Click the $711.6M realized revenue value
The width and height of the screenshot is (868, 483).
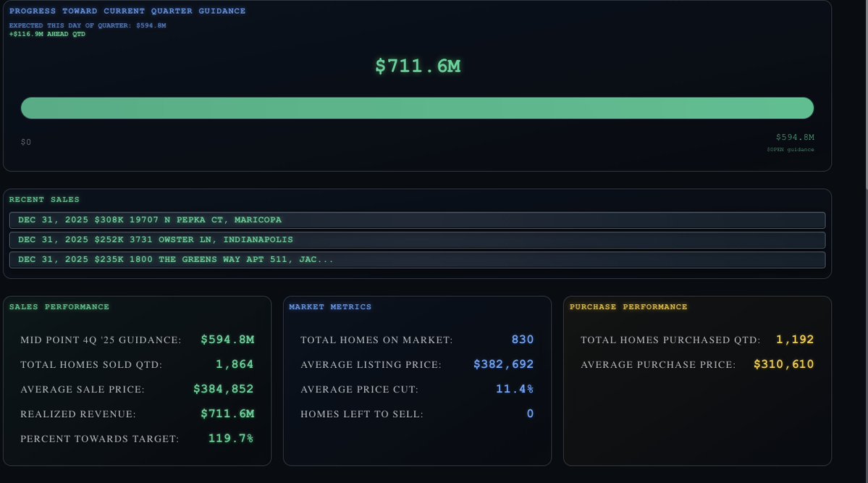point(227,413)
